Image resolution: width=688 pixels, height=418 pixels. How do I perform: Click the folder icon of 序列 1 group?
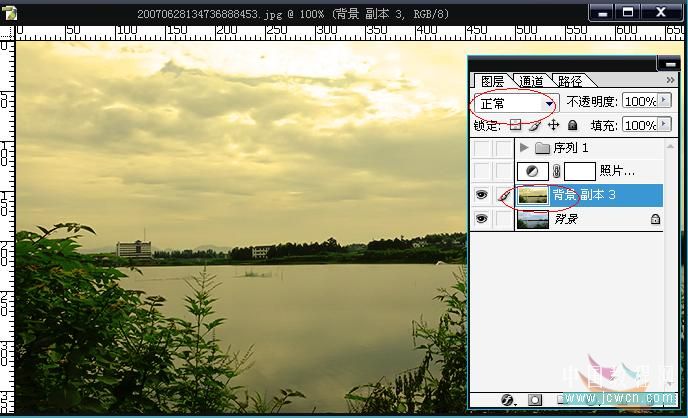click(x=542, y=148)
